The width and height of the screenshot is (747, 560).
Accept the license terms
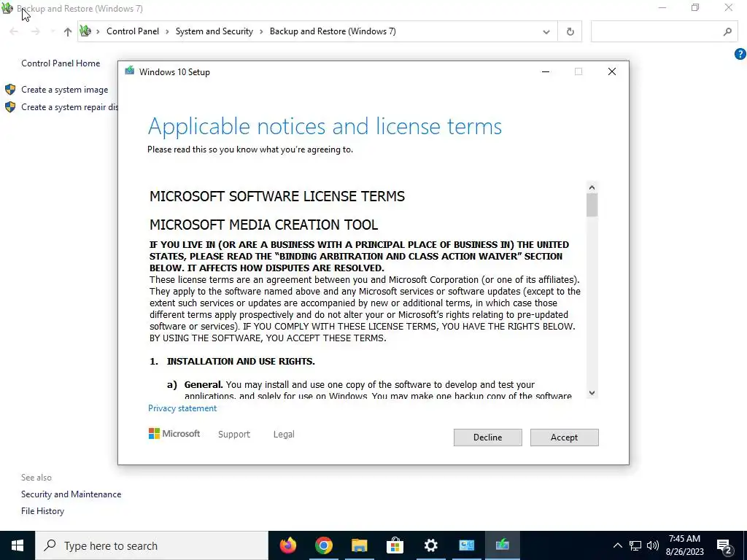[564, 437]
